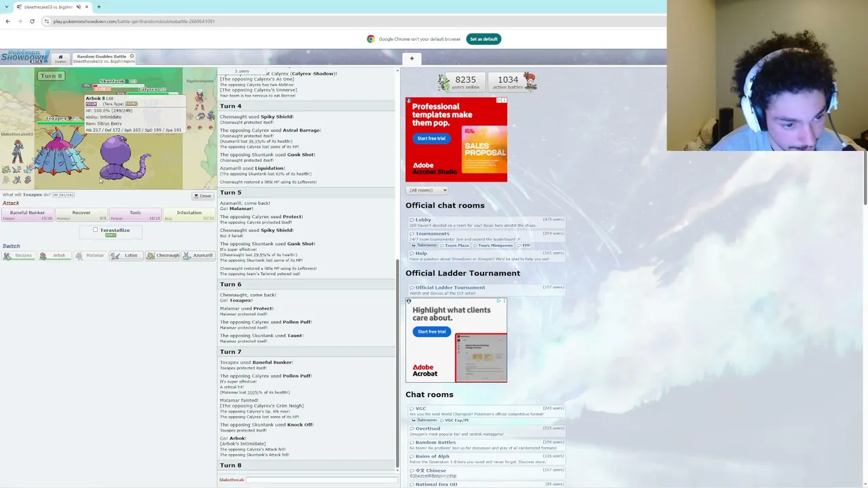Click the Timer button
This screenshot has height=488, width=868.
(203, 196)
